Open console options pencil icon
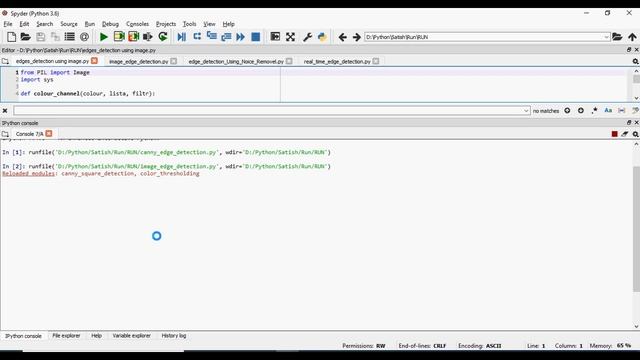The image size is (640, 360). click(625, 134)
